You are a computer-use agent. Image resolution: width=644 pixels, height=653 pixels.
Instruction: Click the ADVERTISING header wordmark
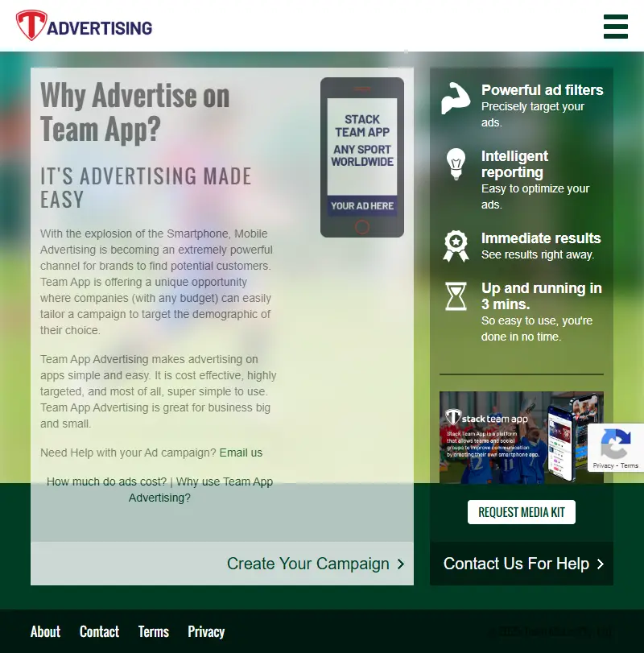click(100, 28)
